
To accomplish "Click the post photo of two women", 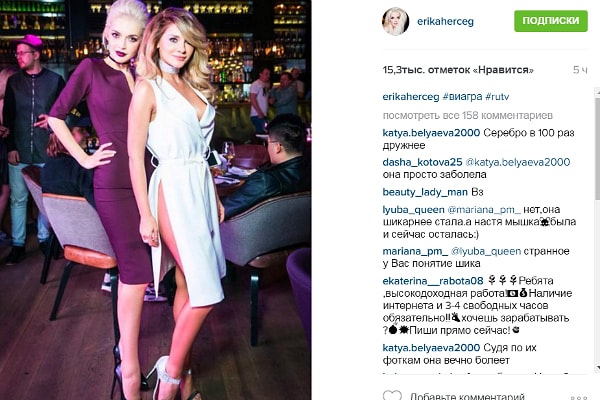I will [155, 200].
